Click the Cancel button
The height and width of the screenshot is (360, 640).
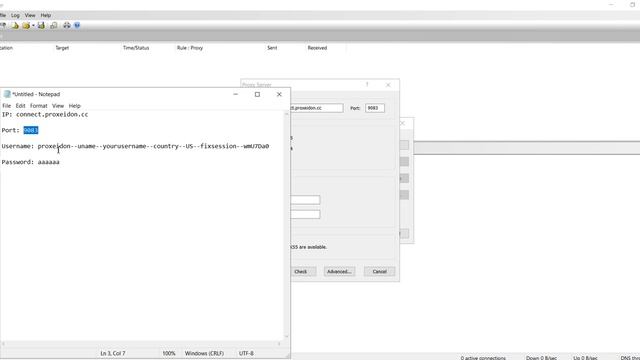pyautogui.click(x=379, y=271)
